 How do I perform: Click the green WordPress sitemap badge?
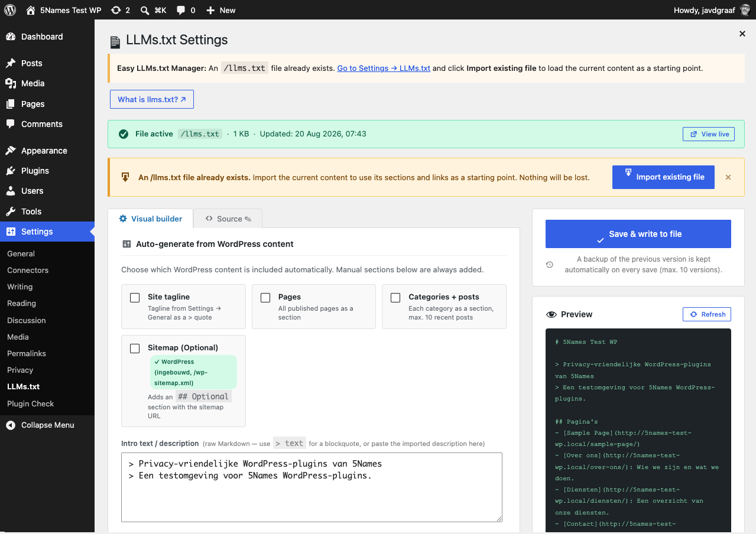point(193,372)
